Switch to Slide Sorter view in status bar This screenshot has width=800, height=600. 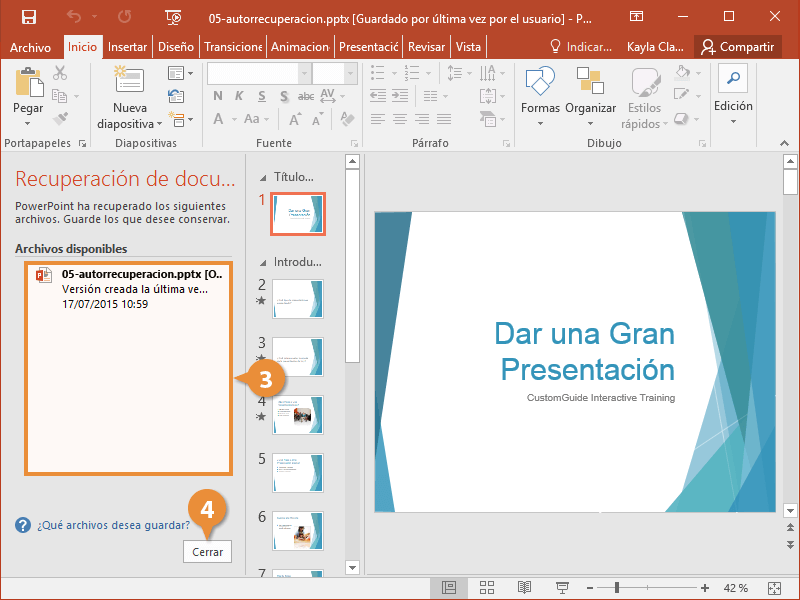click(487, 588)
